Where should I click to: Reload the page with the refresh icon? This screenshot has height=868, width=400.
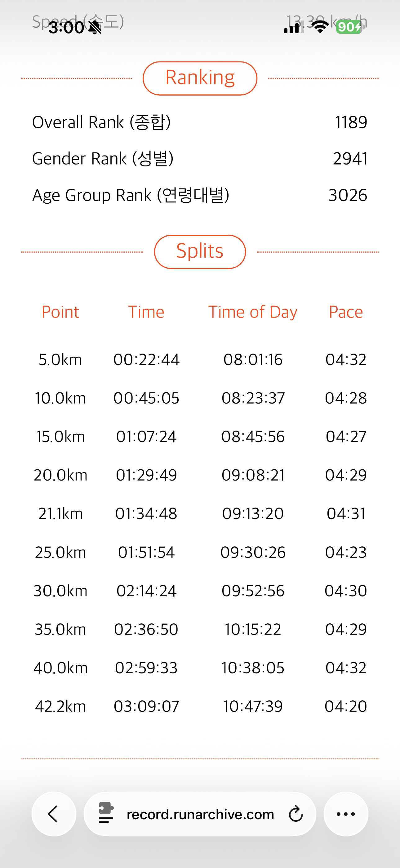tap(296, 814)
